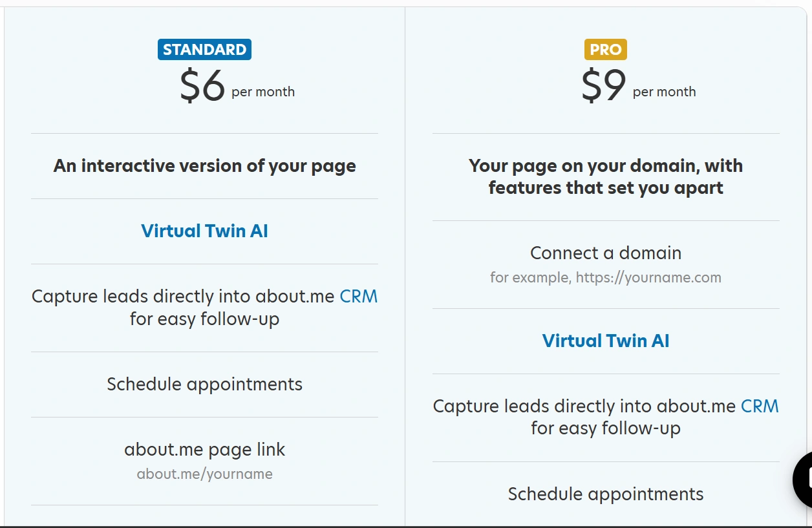Click 'for easy follow-up' text in Pro plan
The image size is (812, 528).
pyautogui.click(x=606, y=428)
